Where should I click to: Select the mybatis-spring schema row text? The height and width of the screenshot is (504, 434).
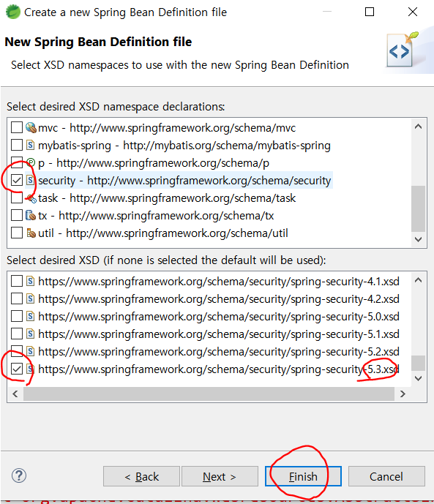pyautogui.click(x=184, y=146)
